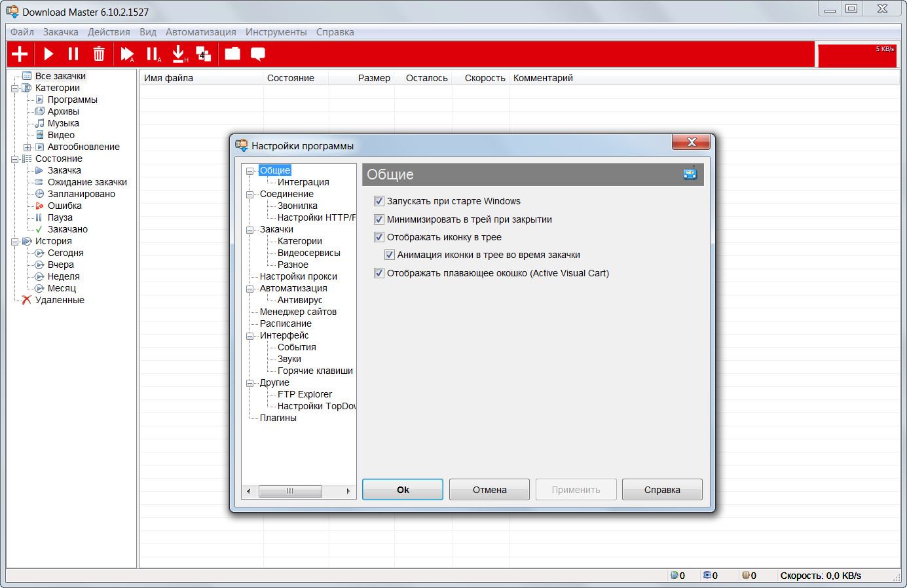The image size is (907, 588).
Task: Open the Закачка menu
Action: [x=61, y=32]
